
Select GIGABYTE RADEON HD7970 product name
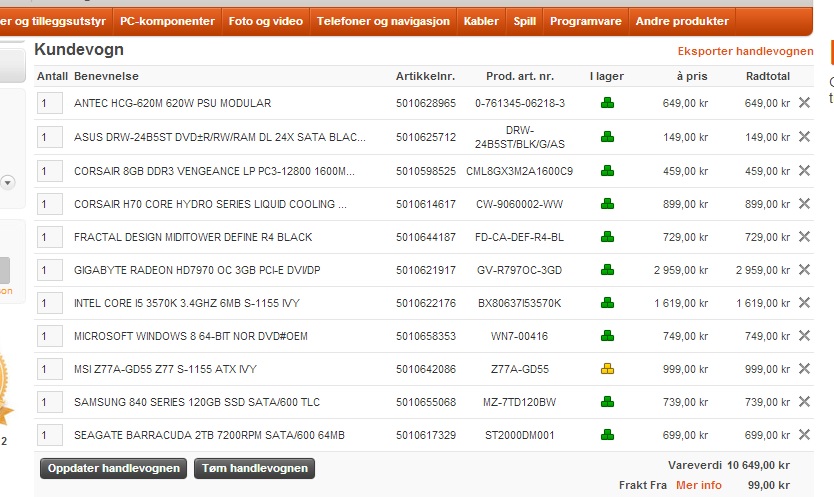(197, 270)
